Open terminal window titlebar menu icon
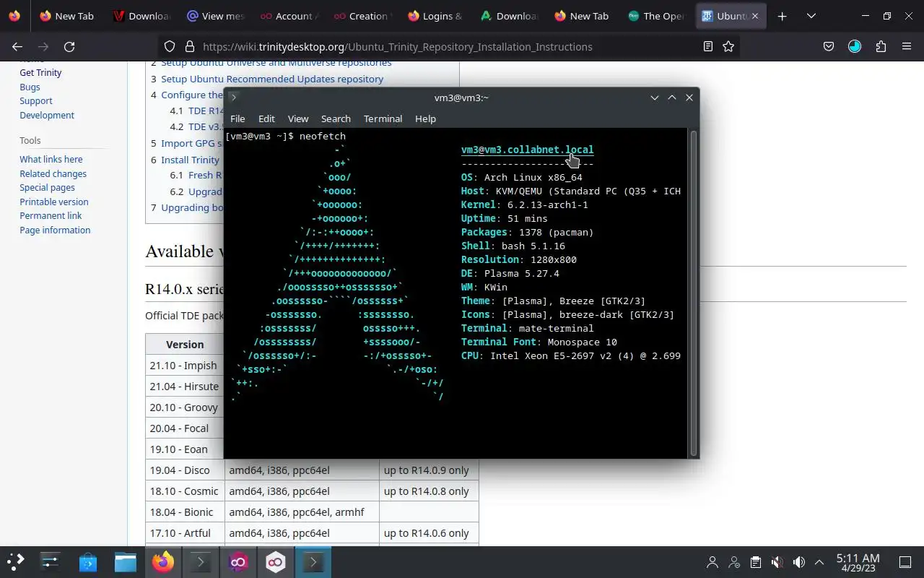Viewport: 924px width, 578px height. [x=233, y=98]
